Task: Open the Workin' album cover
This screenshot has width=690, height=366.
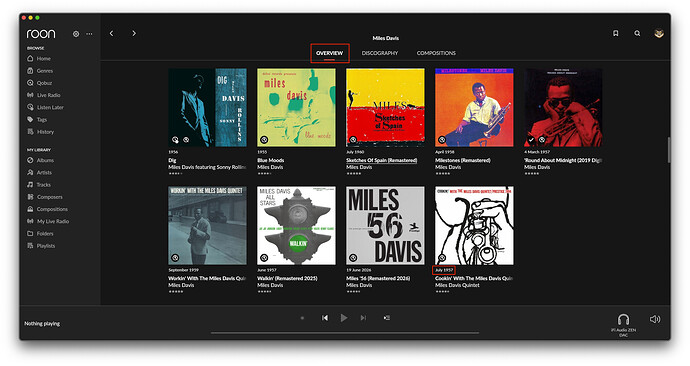Action: click(x=207, y=225)
